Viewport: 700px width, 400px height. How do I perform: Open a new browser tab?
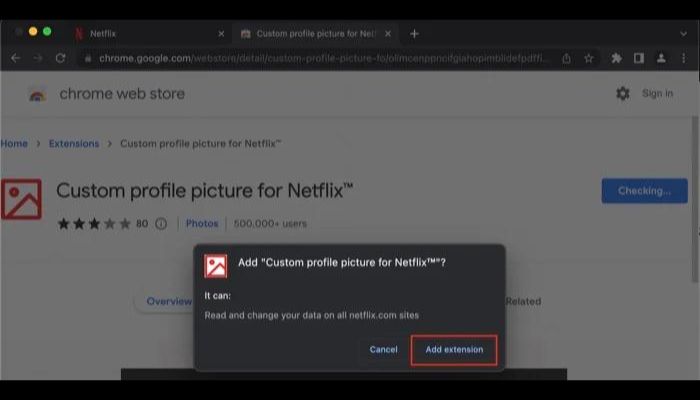414,33
